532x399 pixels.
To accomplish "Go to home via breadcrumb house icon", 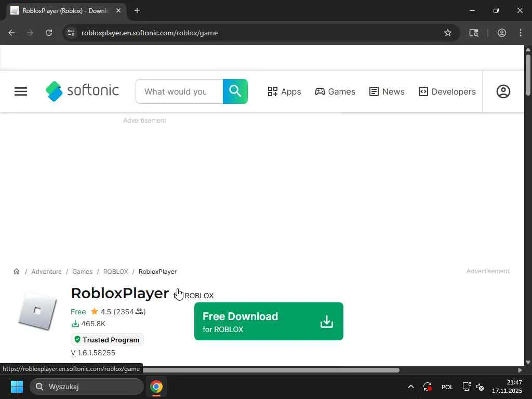I will pos(17,271).
